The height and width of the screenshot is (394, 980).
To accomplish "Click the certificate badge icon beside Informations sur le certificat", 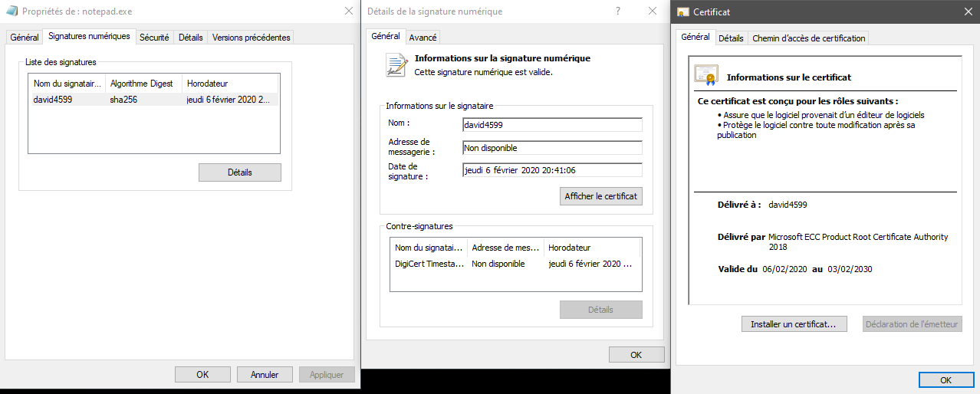I will click(705, 75).
